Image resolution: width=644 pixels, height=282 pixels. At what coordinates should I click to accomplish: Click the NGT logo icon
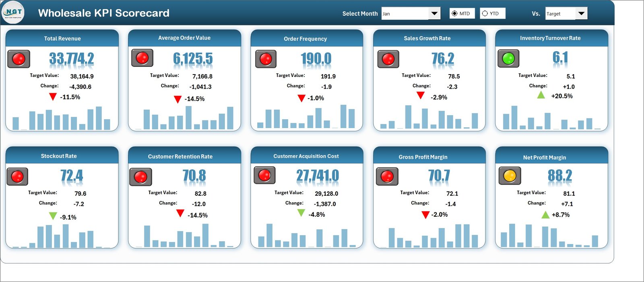[x=13, y=13]
